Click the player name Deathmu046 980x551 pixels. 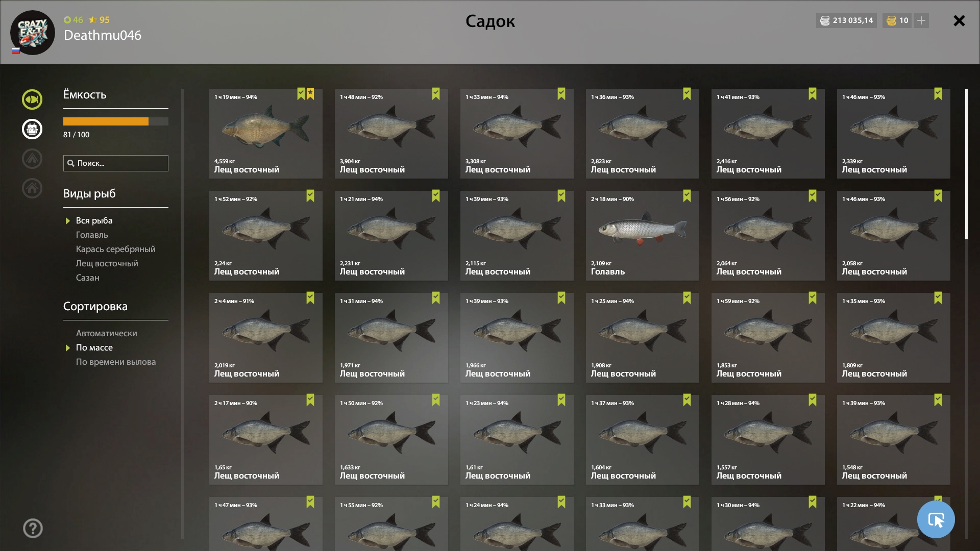103,35
